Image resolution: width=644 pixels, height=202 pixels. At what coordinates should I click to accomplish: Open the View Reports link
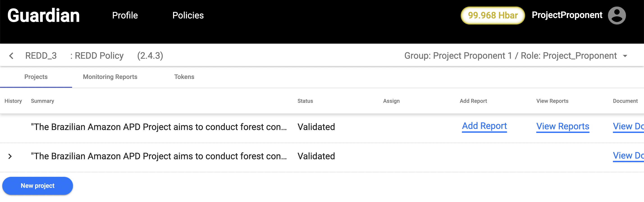[562, 127]
